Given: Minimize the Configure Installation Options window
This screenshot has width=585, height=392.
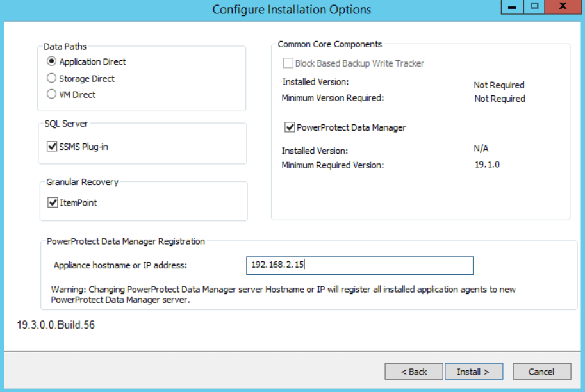Looking at the screenshot, I should pyautogui.click(x=513, y=6).
